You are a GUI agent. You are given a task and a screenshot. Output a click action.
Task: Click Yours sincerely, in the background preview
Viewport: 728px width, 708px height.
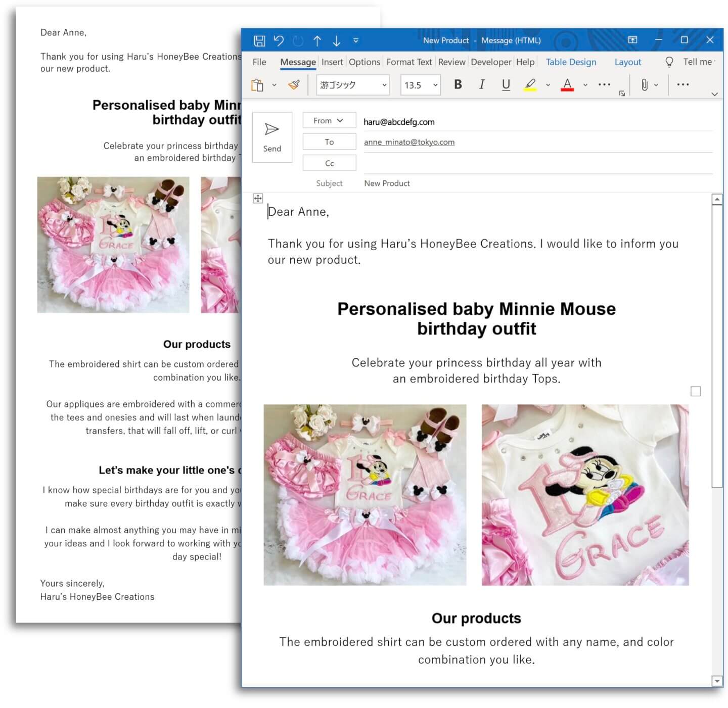click(x=72, y=583)
